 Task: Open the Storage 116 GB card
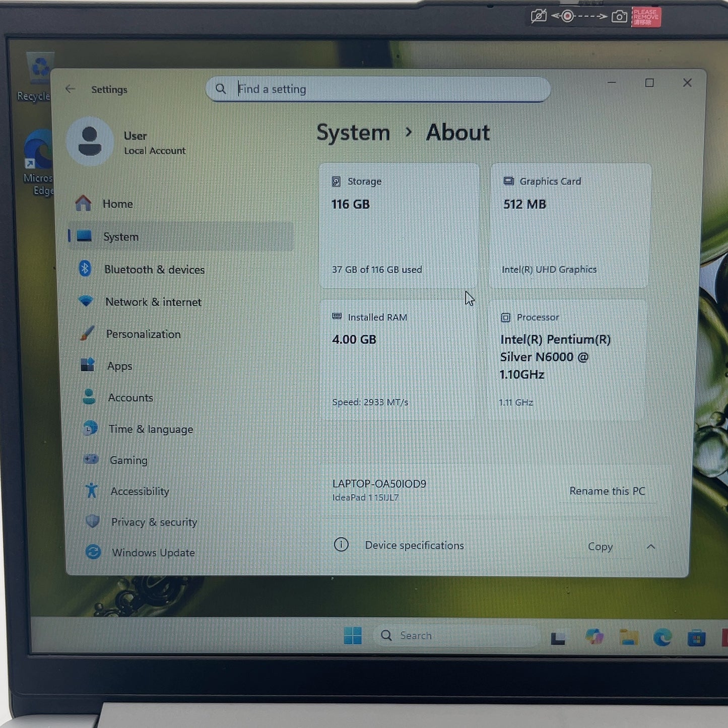399,226
